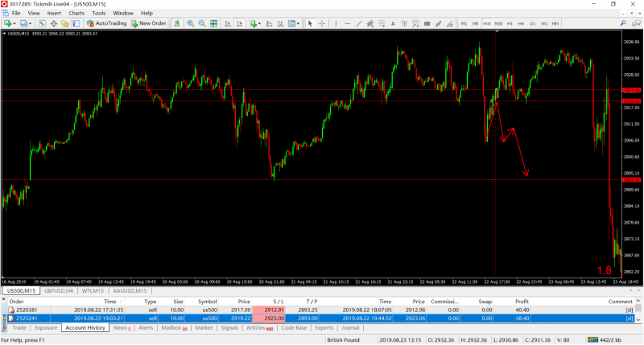Open the Mailbox tab
Image resolution: width=644 pixels, height=345 pixels.
tap(174, 328)
